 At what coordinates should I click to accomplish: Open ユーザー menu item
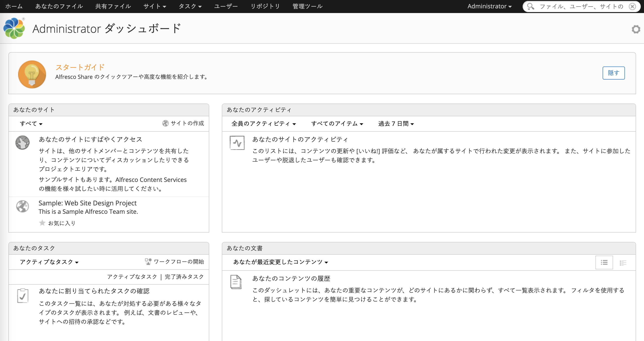(226, 6)
